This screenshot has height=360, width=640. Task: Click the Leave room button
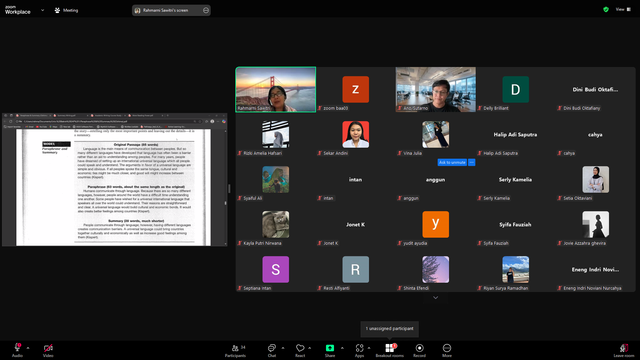pyautogui.click(x=624, y=350)
